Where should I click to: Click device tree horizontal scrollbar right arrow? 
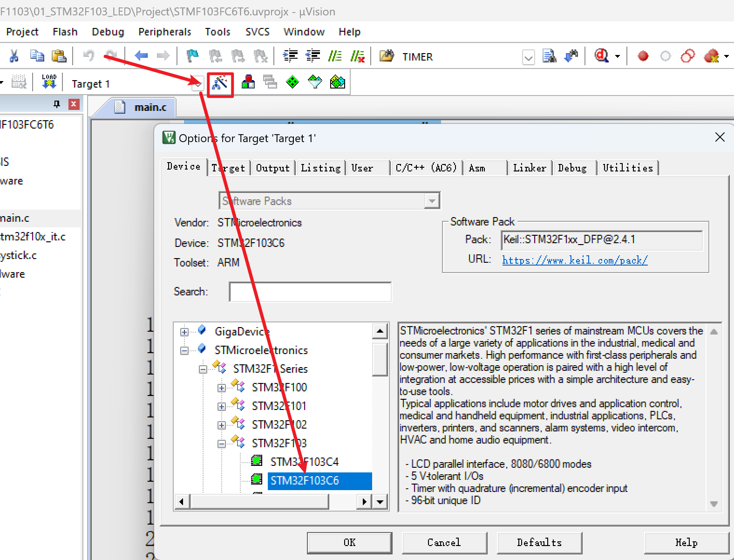point(364,501)
